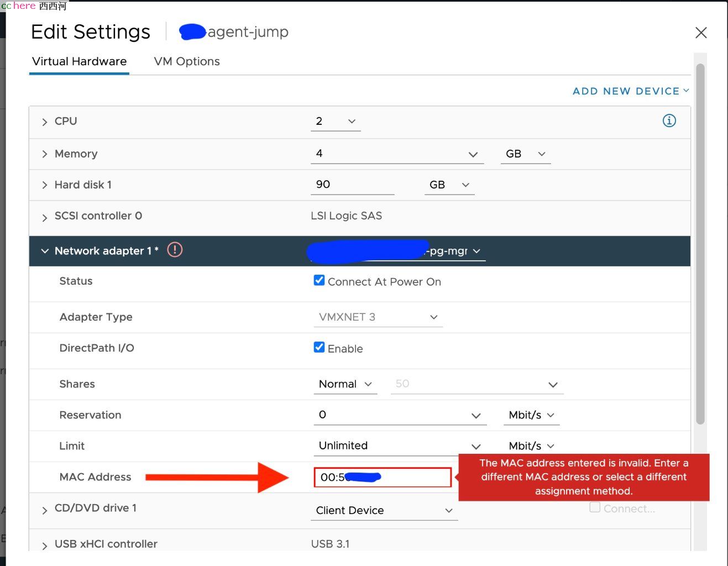This screenshot has width=728, height=566.
Task: Click the LSI Logic SAS text
Action: click(x=346, y=216)
